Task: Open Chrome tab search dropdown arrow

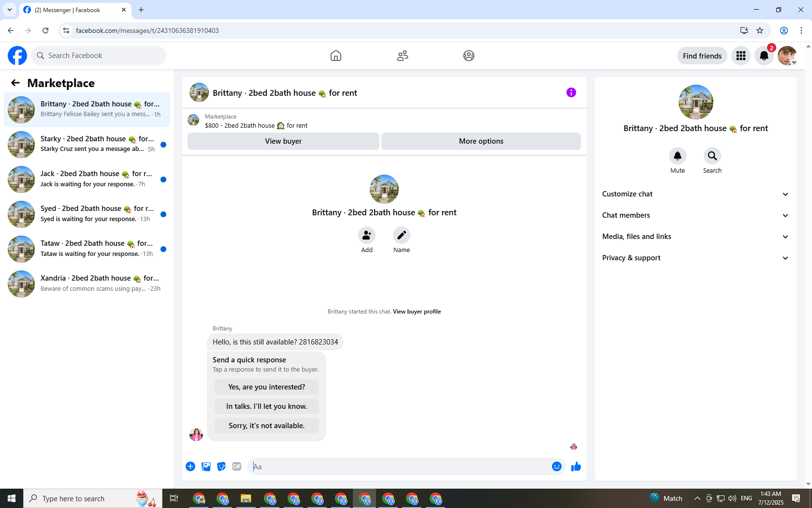Action: pyautogui.click(x=10, y=10)
